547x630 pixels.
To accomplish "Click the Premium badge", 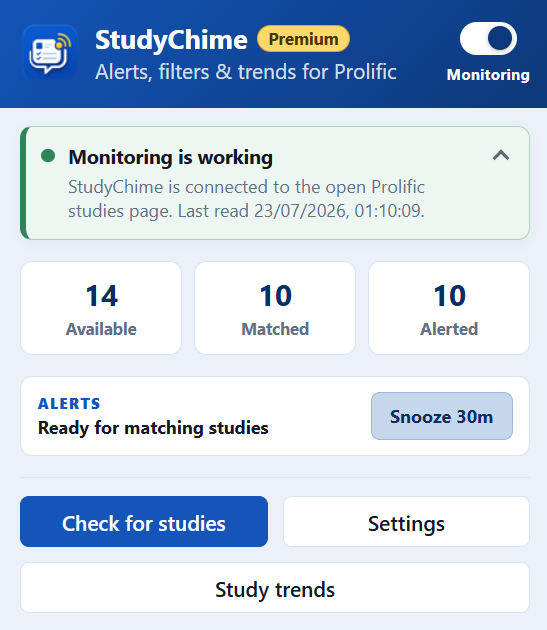I will pyautogui.click(x=303, y=39).
